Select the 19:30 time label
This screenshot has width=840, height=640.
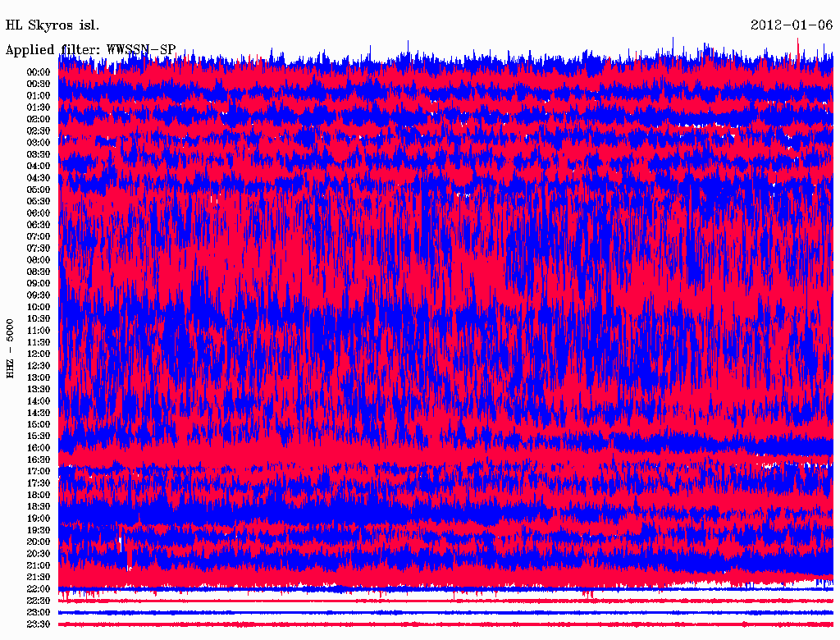click(x=39, y=530)
